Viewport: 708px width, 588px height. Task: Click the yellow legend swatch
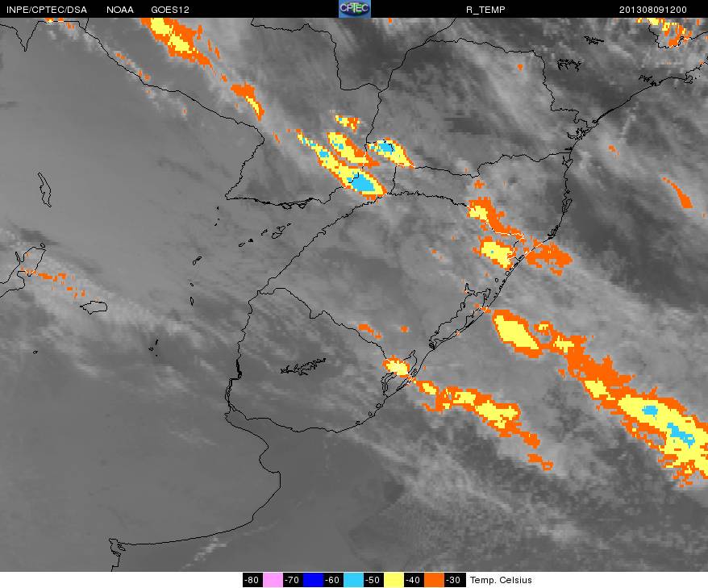(394, 580)
